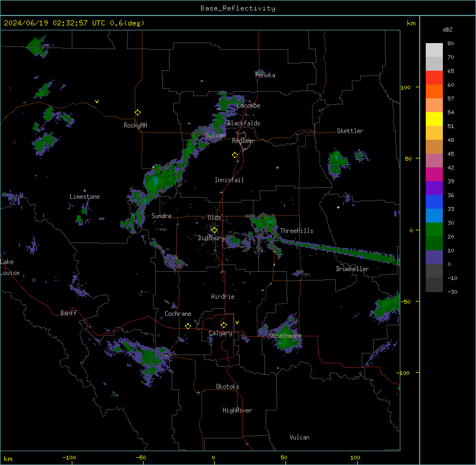
Task: Pick the purple swatch above 36 dBZ
Action: click(434, 188)
